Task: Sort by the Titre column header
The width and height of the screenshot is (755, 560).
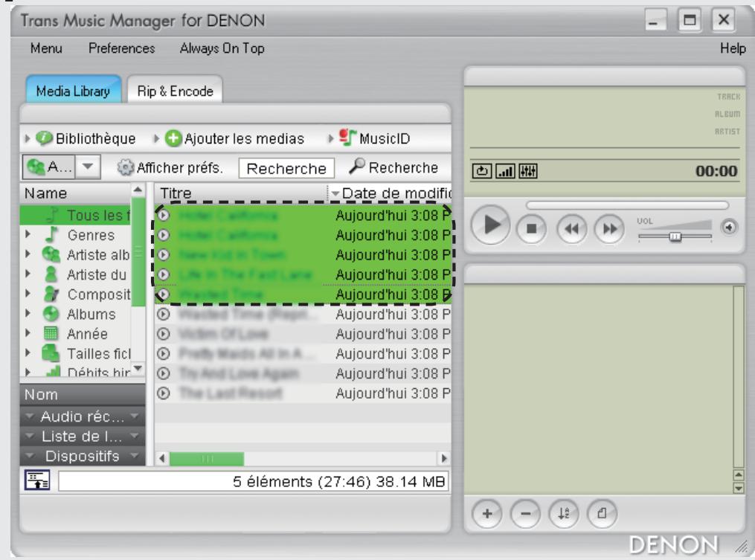Action: (241, 193)
